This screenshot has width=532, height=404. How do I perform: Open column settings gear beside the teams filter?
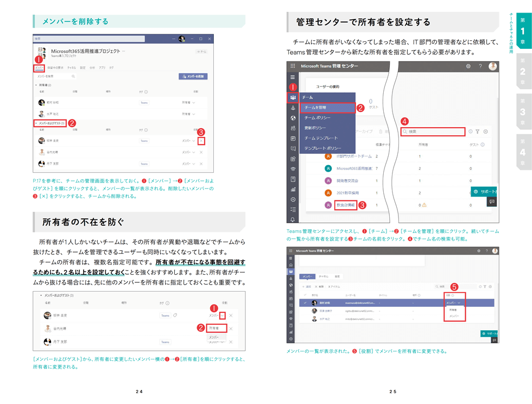click(x=485, y=131)
